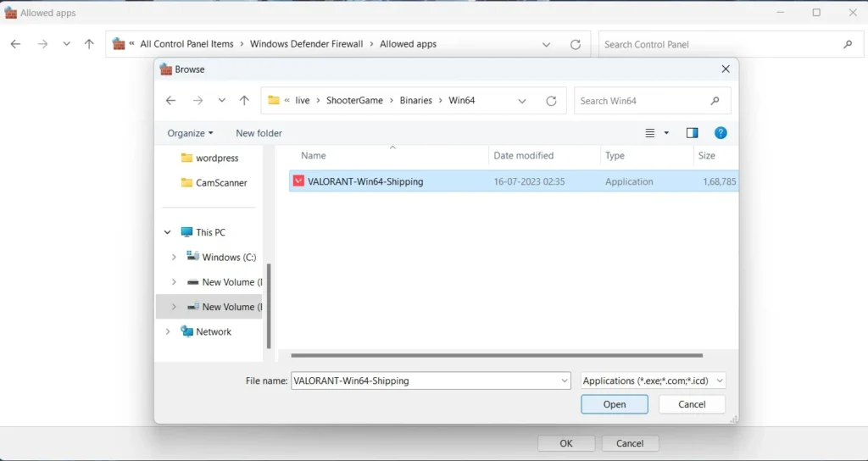Expand the highlighted New Volume drive
The width and height of the screenshot is (868, 461).
[174, 307]
